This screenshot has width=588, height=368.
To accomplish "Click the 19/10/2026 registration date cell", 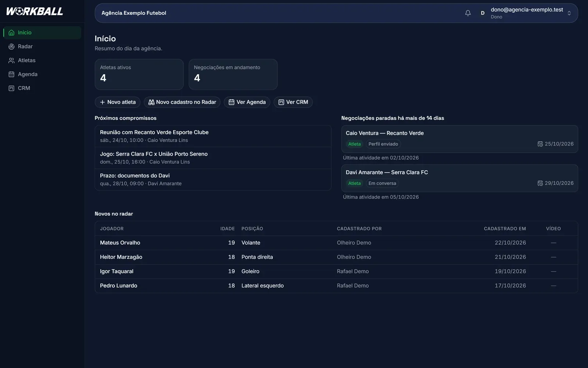I will pyautogui.click(x=510, y=272).
